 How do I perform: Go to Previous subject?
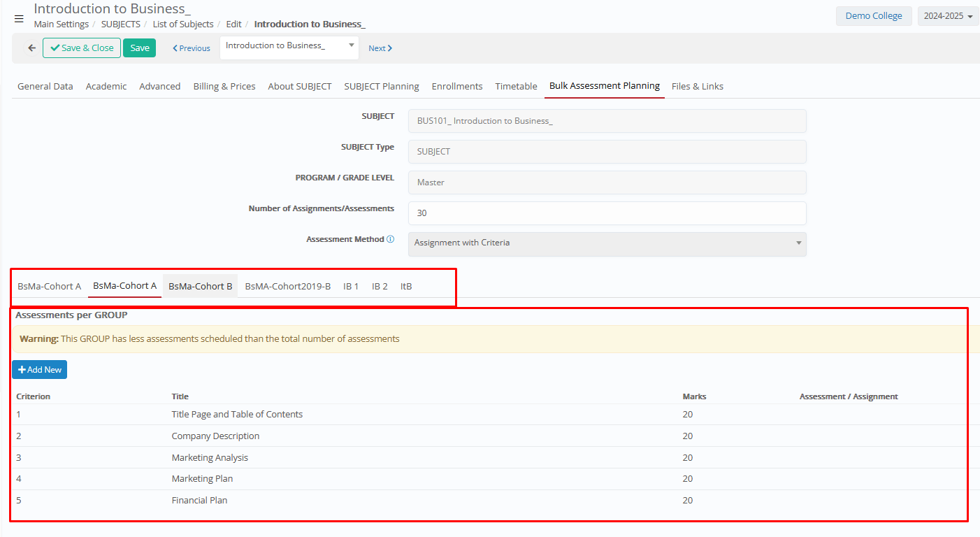pyautogui.click(x=192, y=48)
